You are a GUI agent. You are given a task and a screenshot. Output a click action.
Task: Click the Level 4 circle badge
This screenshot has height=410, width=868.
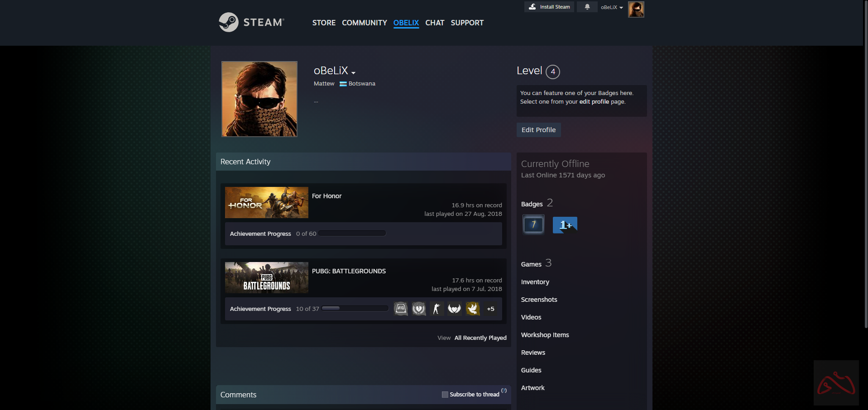(552, 72)
